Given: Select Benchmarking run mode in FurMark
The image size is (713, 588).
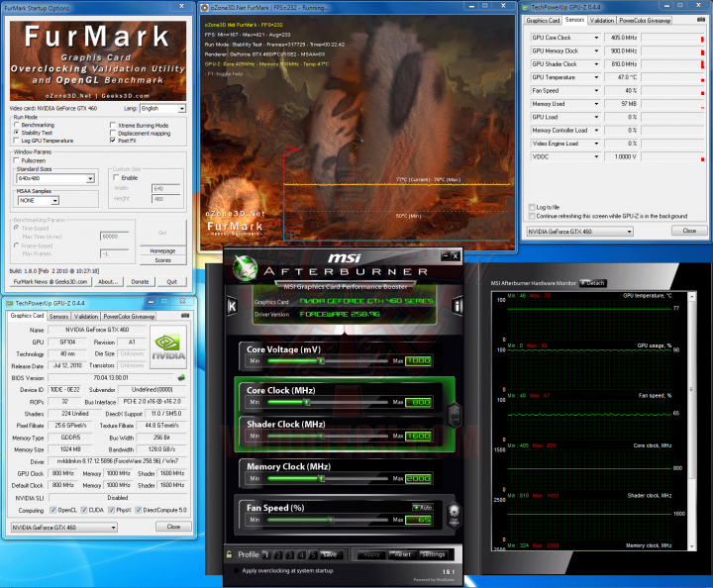Looking at the screenshot, I should [x=17, y=125].
